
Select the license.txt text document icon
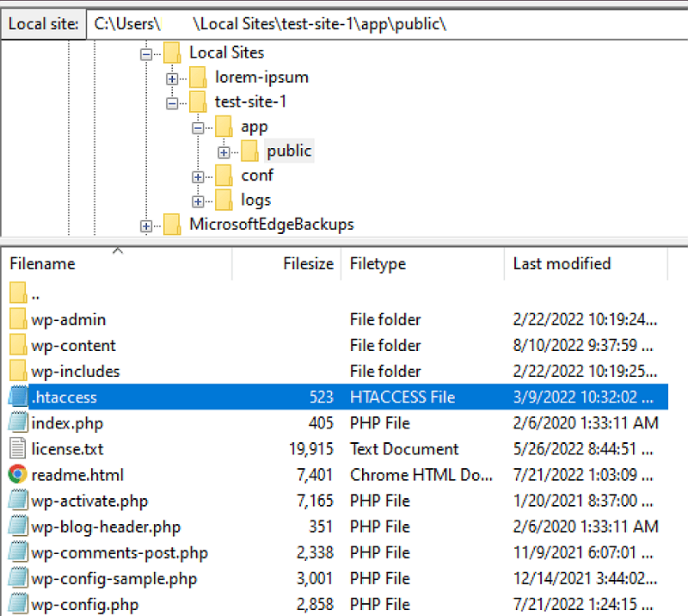(18, 448)
